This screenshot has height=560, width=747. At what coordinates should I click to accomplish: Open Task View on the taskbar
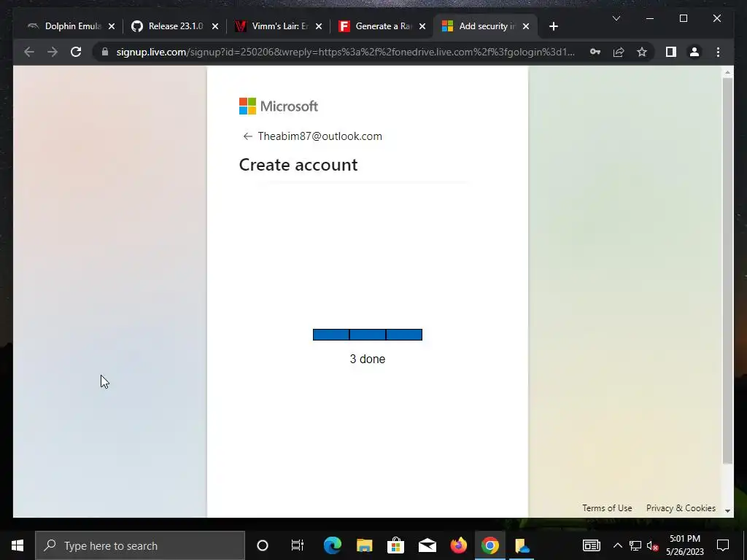click(x=298, y=545)
